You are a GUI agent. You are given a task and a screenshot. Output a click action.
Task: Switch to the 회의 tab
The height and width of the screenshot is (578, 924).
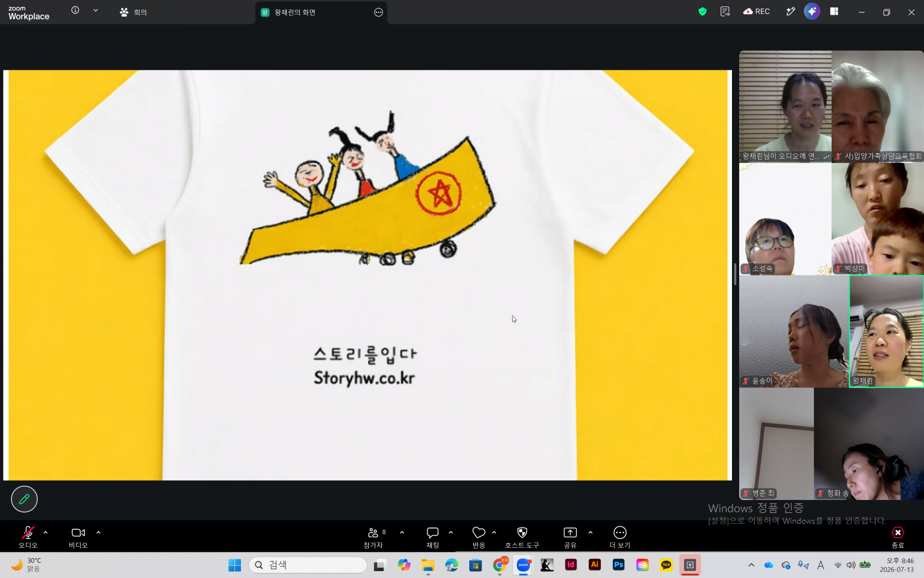133,12
